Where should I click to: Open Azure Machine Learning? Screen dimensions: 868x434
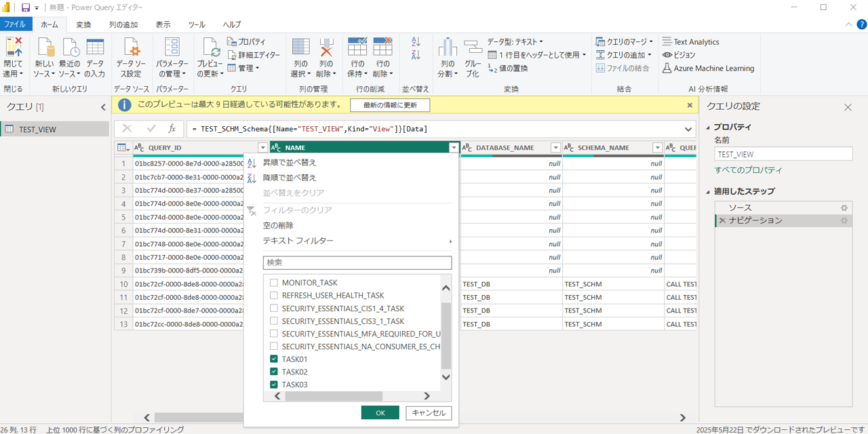(x=708, y=68)
